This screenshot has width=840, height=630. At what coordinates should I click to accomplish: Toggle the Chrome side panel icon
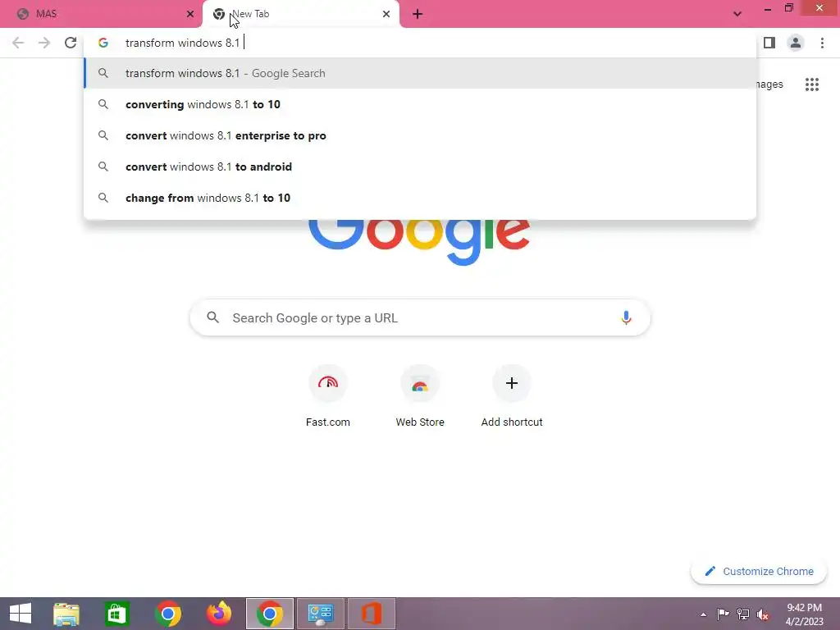point(769,43)
